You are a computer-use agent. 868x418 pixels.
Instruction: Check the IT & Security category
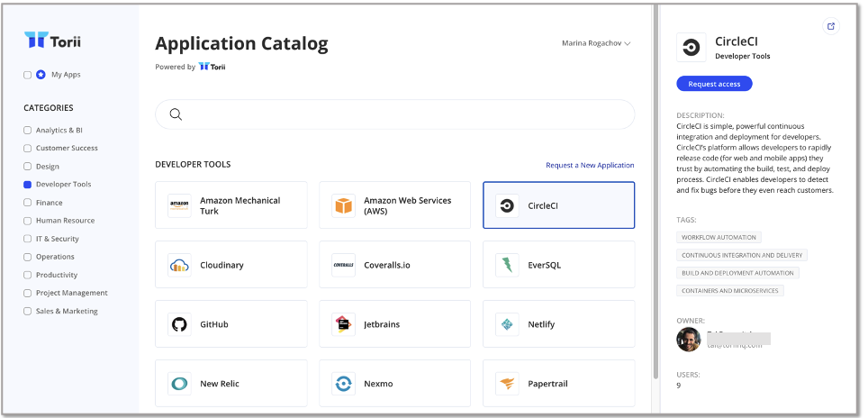(x=28, y=239)
